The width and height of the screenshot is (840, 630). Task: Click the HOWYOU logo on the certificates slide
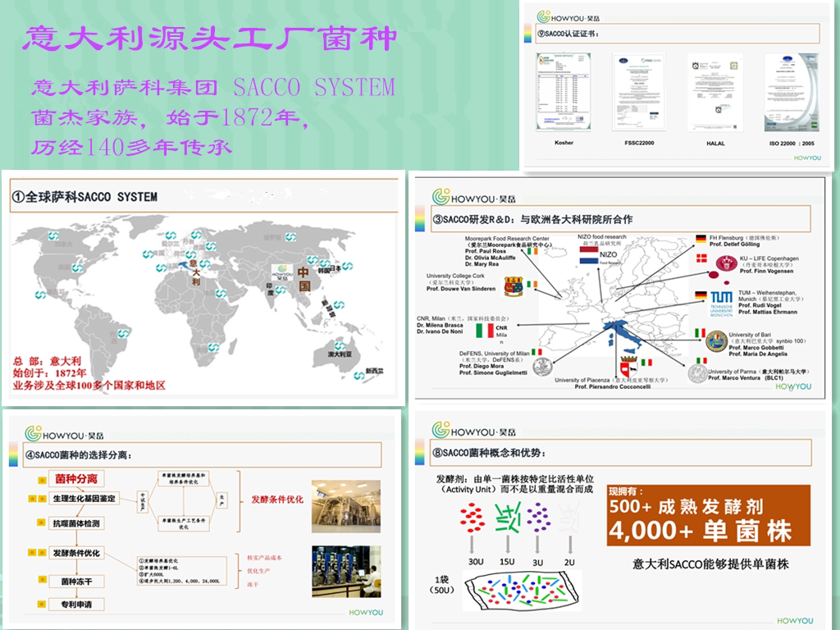(x=568, y=17)
